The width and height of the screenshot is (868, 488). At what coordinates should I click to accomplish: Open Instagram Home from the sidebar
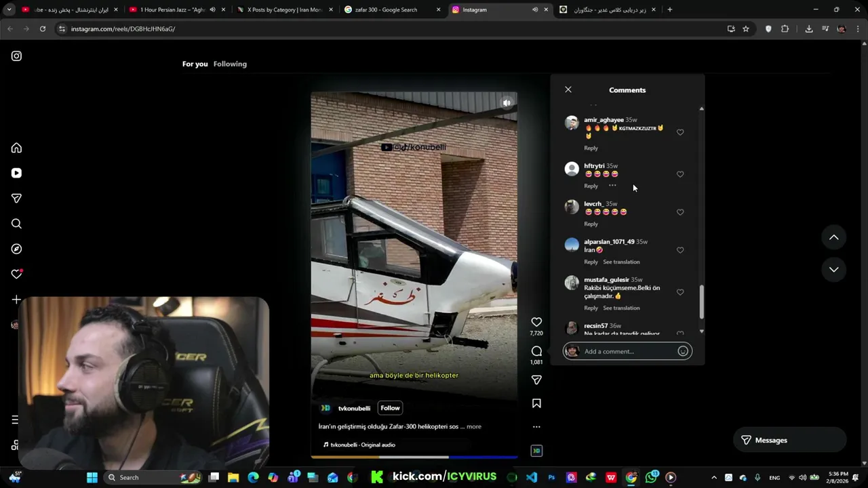[x=16, y=148]
